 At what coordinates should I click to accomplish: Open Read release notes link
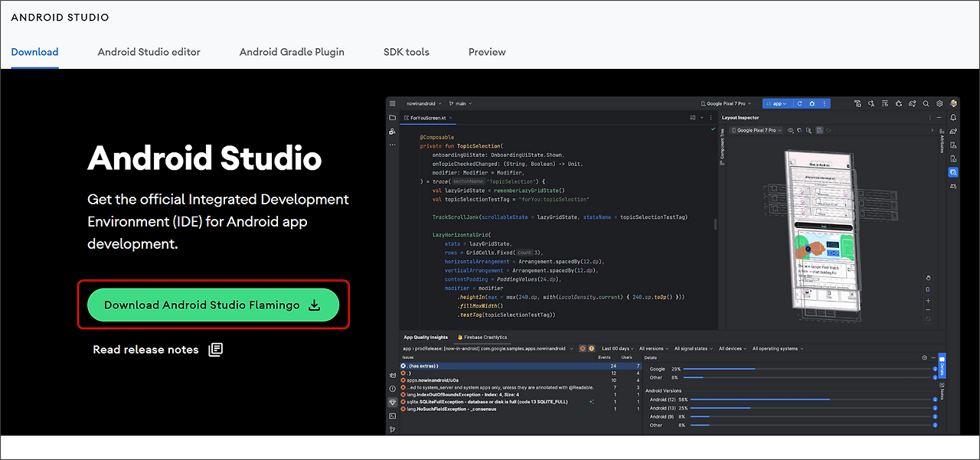(x=145, y=349)
